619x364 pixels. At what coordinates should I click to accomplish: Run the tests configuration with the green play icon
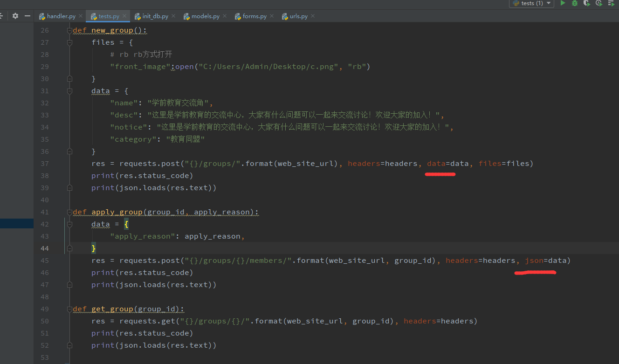tap(563, 3)
